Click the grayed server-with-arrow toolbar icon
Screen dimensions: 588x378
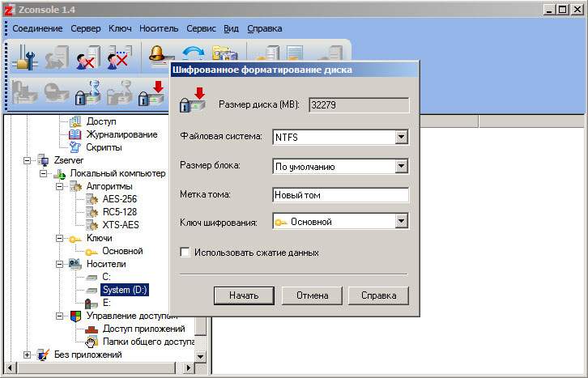tap(57, 57)
